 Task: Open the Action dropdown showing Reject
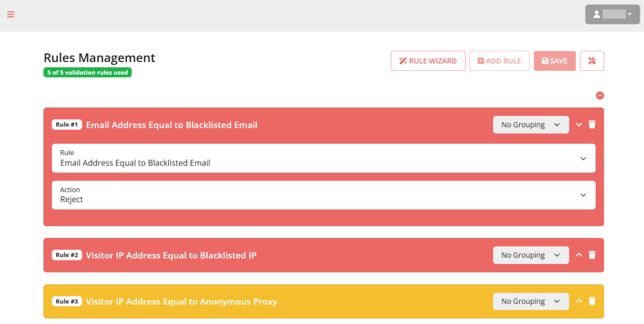click(x=323, y=195)
